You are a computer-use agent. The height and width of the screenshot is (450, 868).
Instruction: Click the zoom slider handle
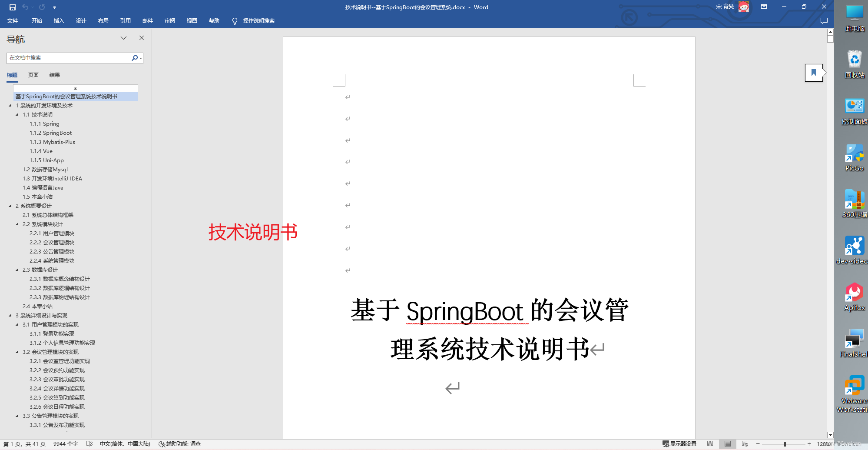pyautogui.click(x=785, y=444)
